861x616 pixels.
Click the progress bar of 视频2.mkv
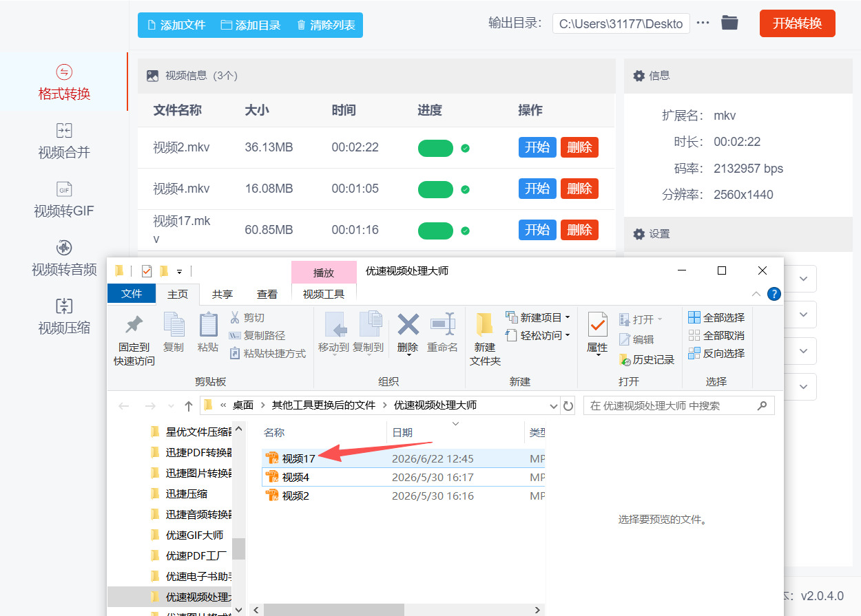(x=435, y=148)
